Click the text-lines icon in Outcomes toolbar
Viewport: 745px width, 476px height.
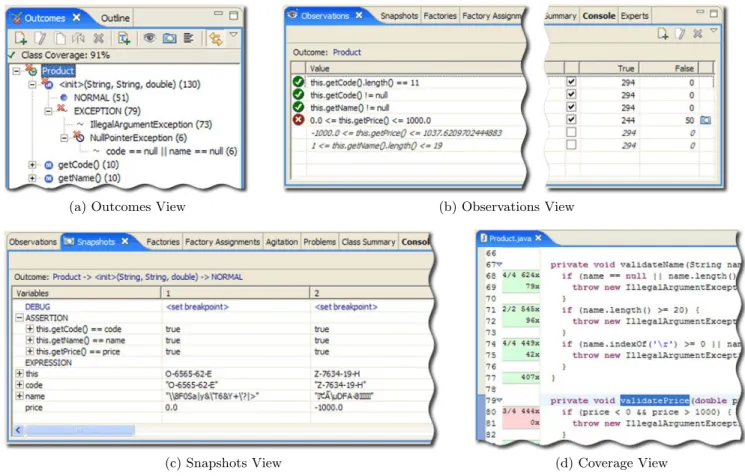(189, 38)
